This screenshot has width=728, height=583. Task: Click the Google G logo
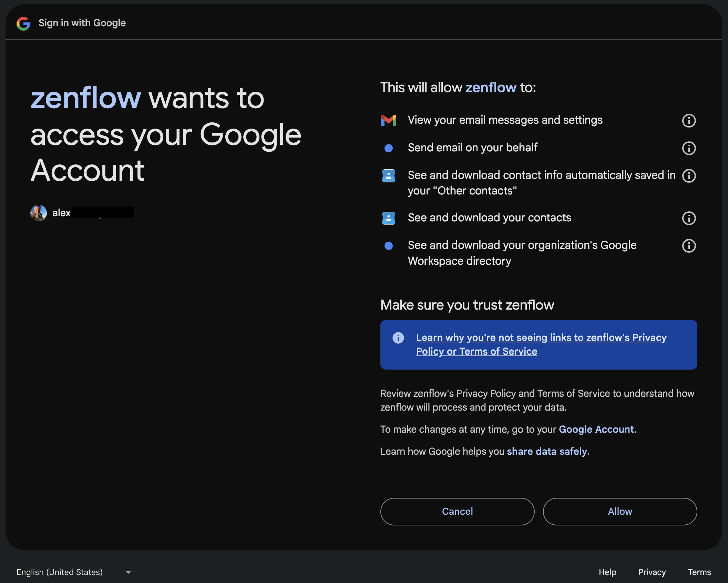coord(23,23)
